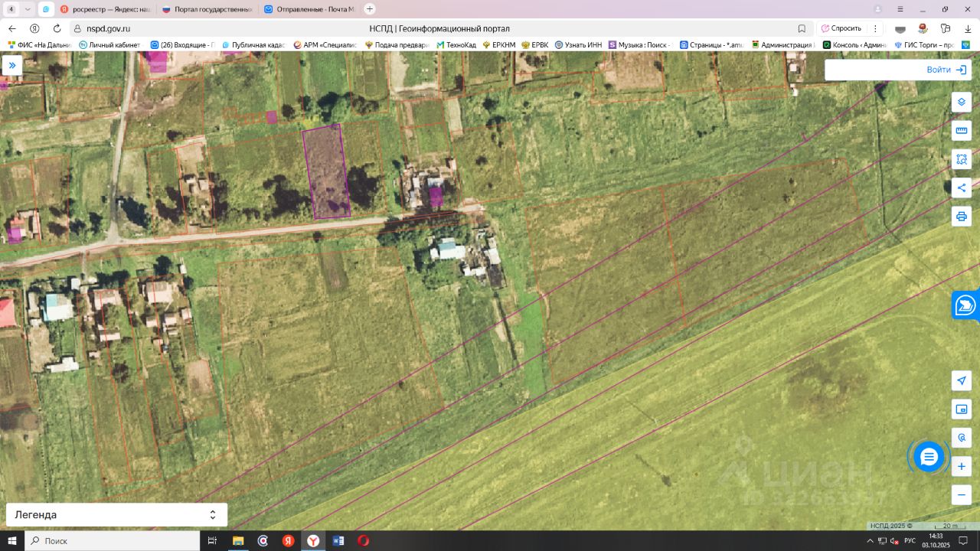Open the tab list dropdown arrow

(28, 9)
